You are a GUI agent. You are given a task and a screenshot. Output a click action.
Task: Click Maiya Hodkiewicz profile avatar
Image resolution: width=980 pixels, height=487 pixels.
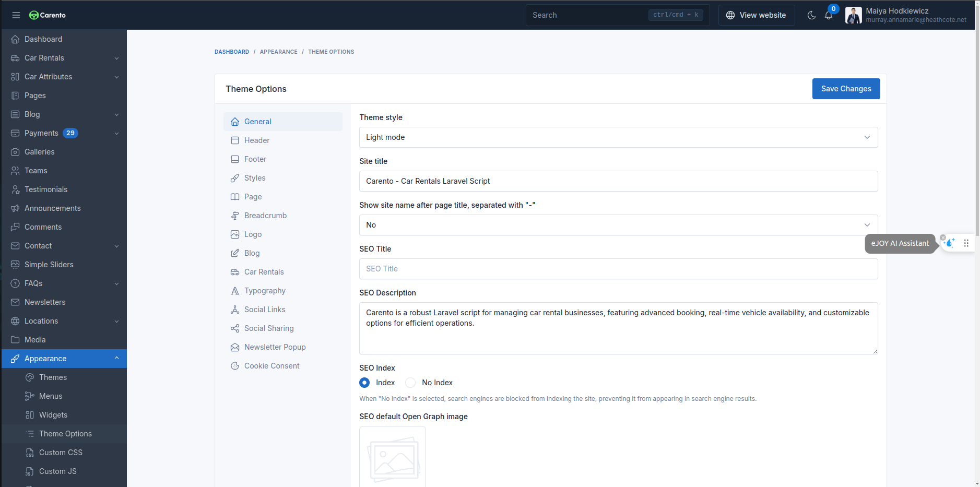(x=854, y=15)
